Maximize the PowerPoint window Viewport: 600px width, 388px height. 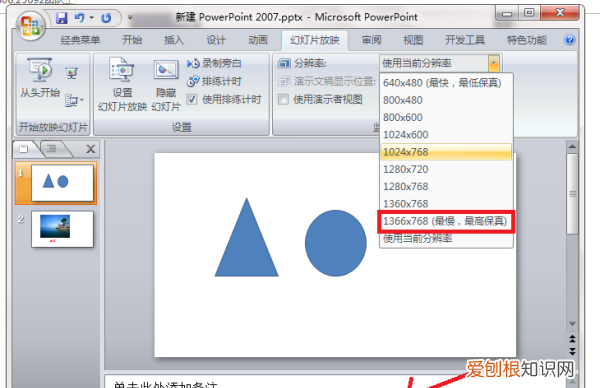tap(529, 13)
